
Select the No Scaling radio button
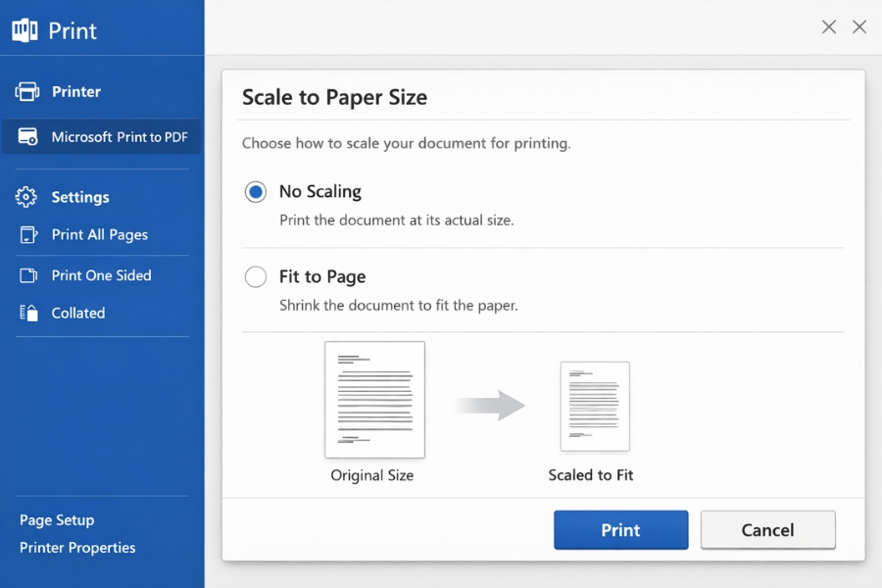[x=255, y=192]
